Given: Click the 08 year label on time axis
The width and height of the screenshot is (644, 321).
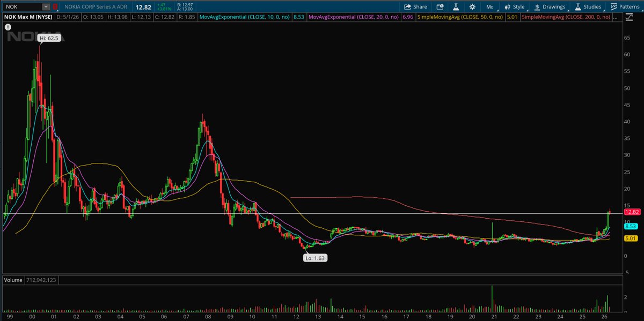Looking at the screenshot, I should 208,317.
